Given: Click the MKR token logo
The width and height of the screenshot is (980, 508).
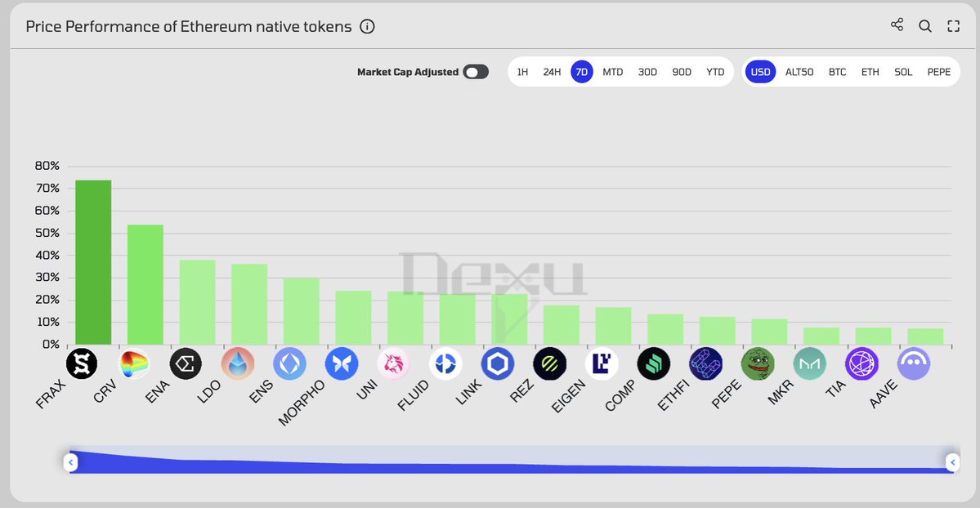Looking at the screenshot, I should 810,363.
